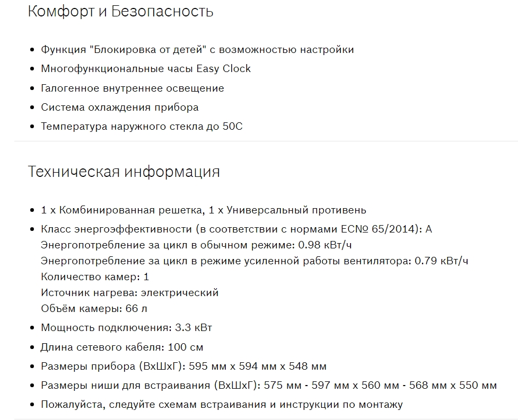The width and height of the screenshot is (518, 420).
Task: Click the "Длина сетевого кабеля: 100 см" bullet
Action: pos(122,347)
